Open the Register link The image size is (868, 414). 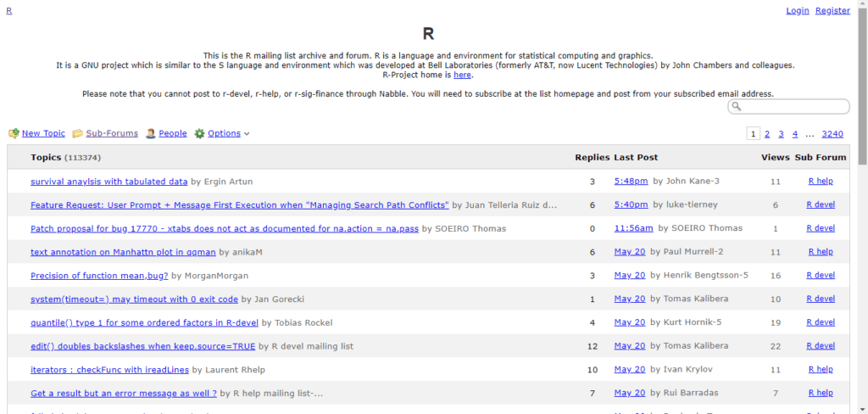[832, 10]
